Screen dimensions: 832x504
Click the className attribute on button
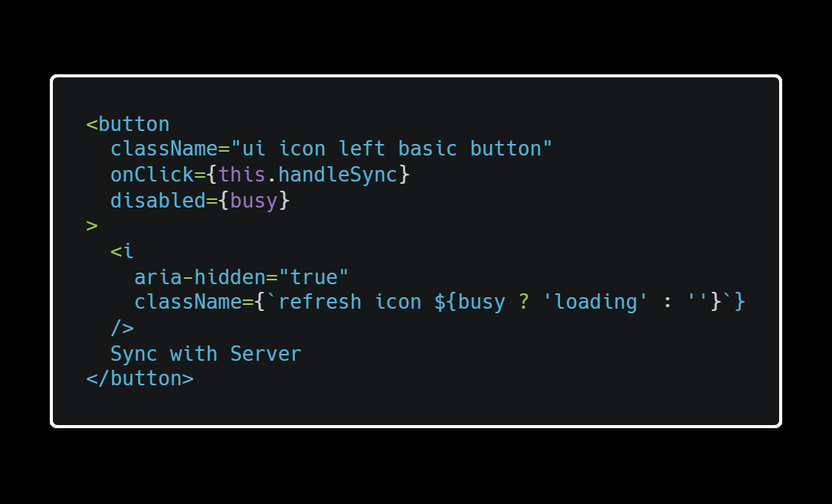164,149
